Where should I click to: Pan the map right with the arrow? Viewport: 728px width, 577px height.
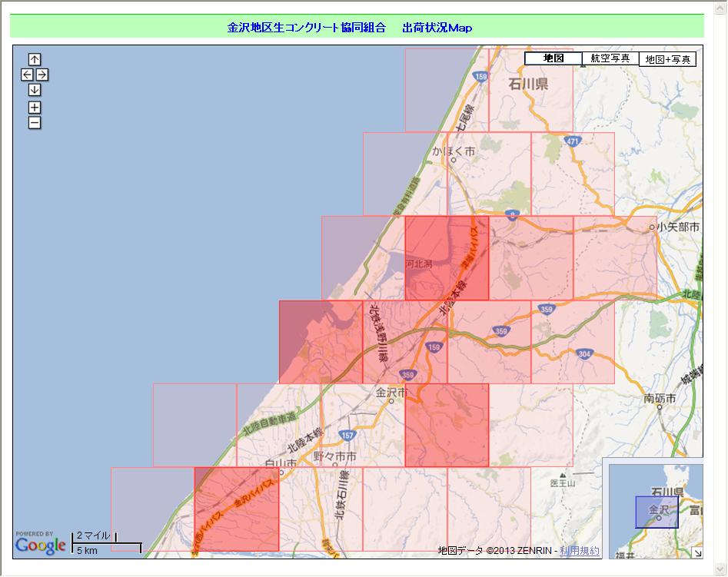pyautogui.click(x=42, y=75)
